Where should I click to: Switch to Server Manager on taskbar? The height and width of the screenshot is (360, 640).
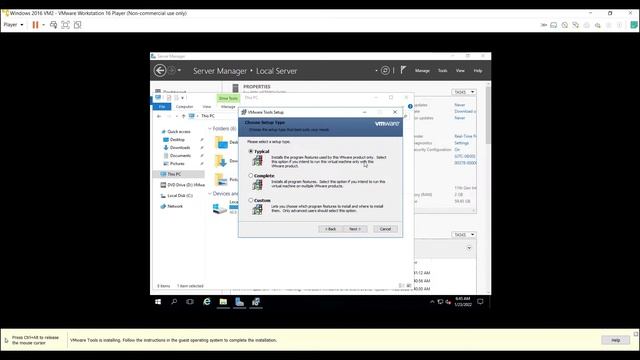point(240,302)
